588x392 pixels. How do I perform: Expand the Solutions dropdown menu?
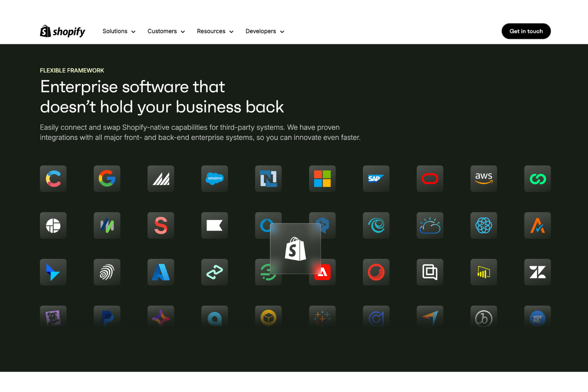tap(119, 31)
